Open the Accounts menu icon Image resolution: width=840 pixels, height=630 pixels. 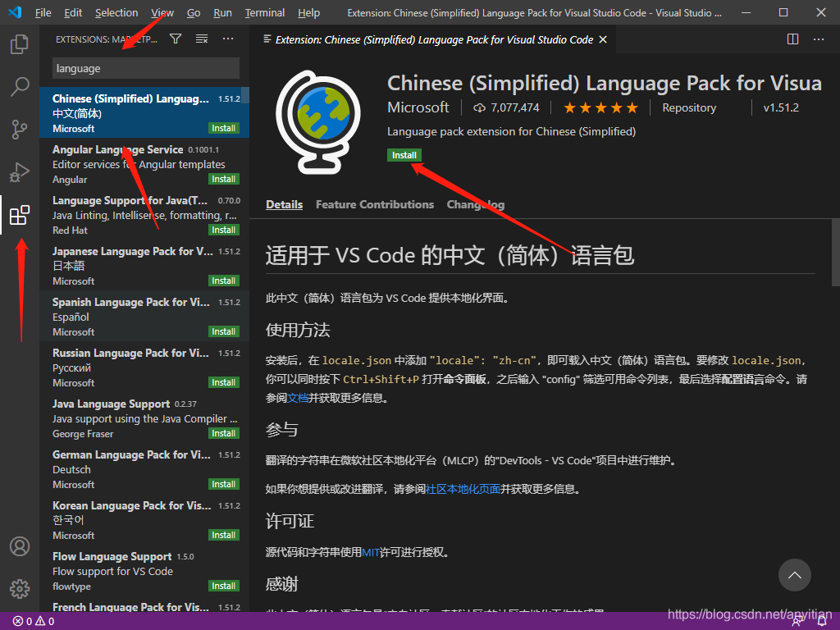coord(20,546)
